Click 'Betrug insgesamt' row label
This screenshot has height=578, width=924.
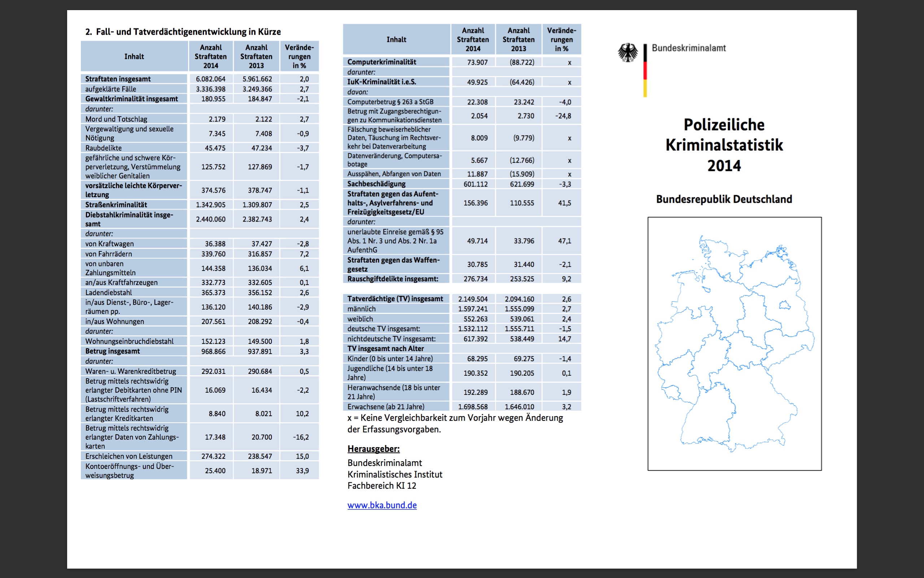point(113,351)
